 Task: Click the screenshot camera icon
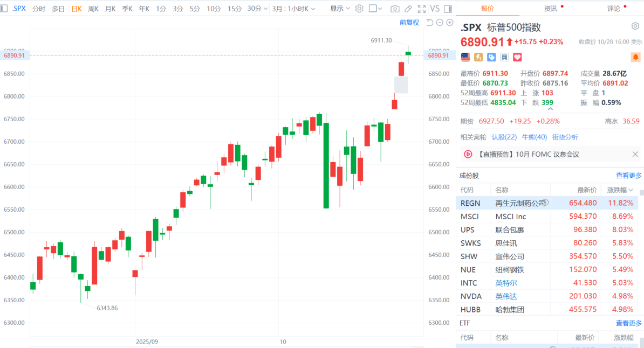coord(395,9)
